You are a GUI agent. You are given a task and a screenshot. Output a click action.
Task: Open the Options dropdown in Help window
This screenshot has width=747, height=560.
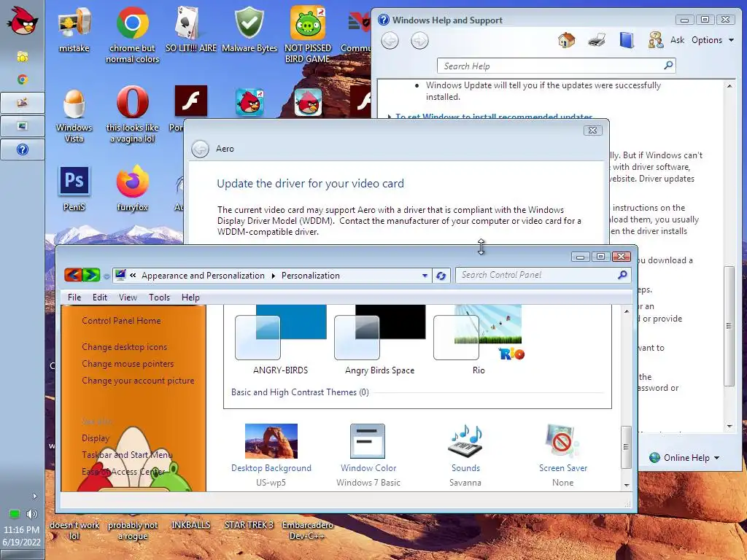tap(713, 40)
